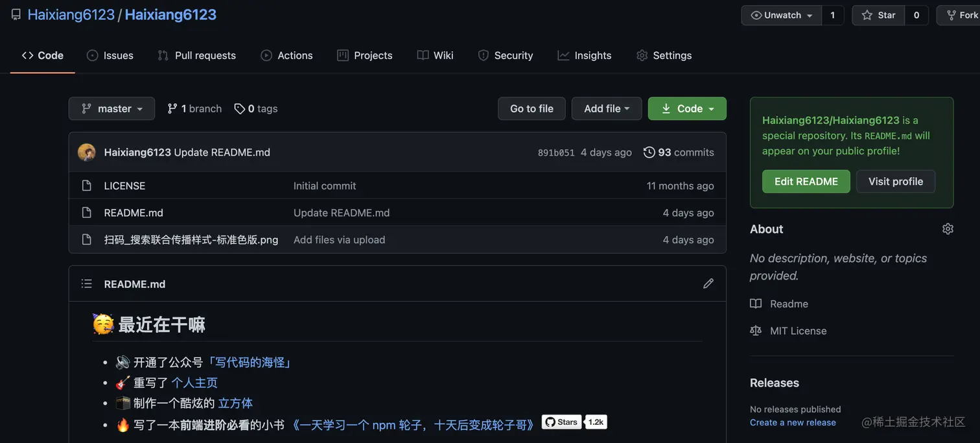980x443 pixels.
Task: Expand the green Code download dropdown
Action: 687,108
